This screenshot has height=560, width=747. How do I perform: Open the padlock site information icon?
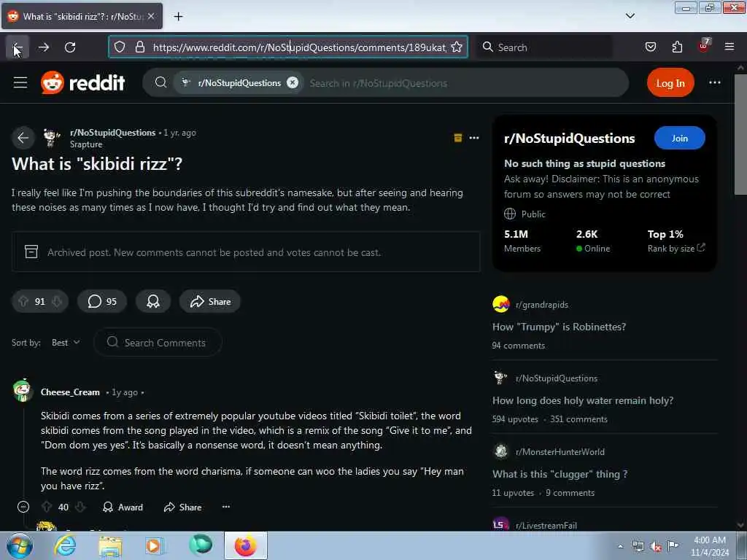point(139,47)
